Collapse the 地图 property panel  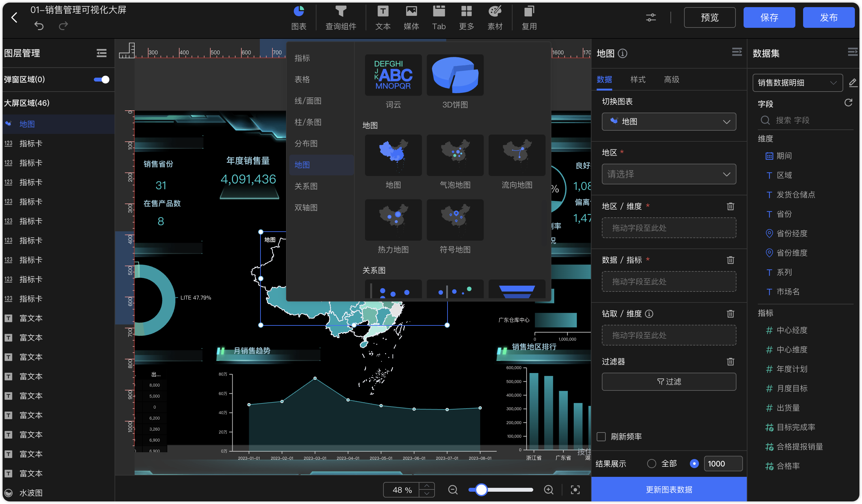point(737,52)
